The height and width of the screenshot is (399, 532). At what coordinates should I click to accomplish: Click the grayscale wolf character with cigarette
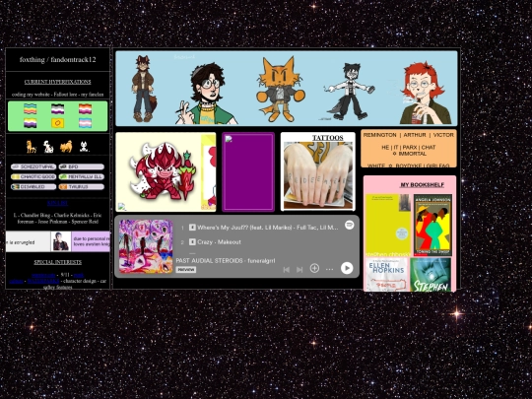(x=350, y=92)
